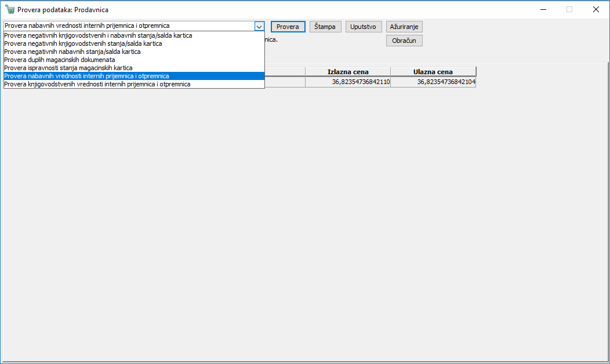Choose highlighted 'Provera nabavnih vrednosti internih prijemnica i otpremnica'

click(134, 77)
